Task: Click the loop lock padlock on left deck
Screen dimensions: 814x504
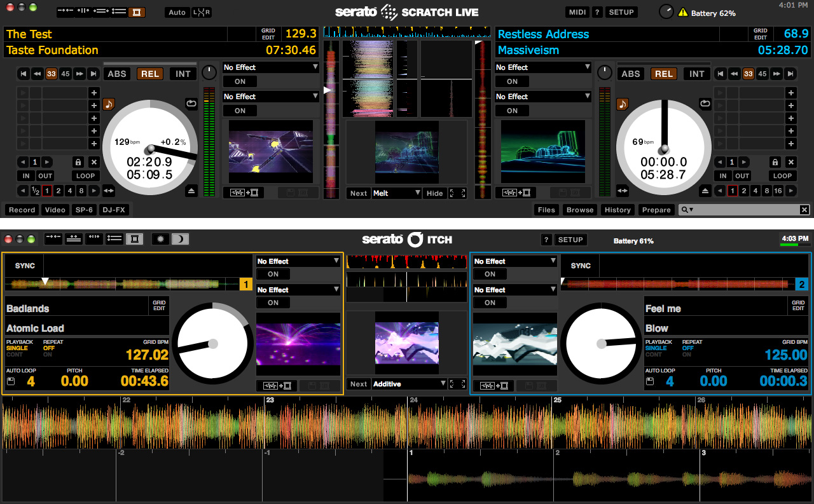Action: (78, 162)
